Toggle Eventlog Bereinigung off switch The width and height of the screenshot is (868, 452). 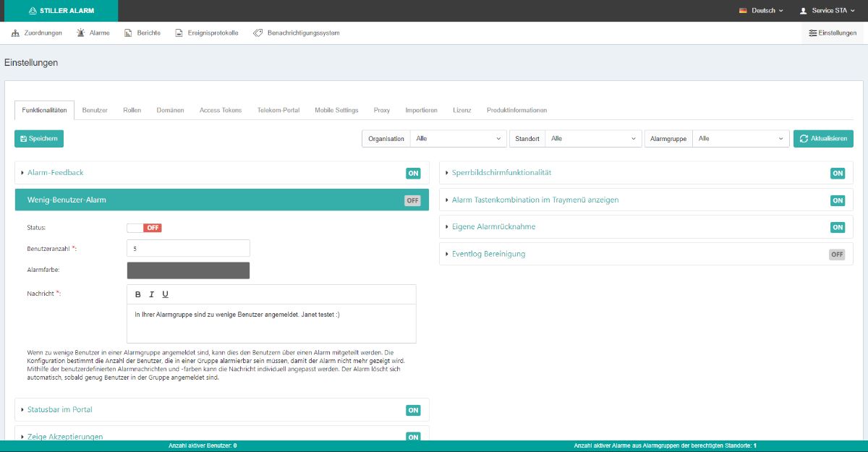coord(837,255)
